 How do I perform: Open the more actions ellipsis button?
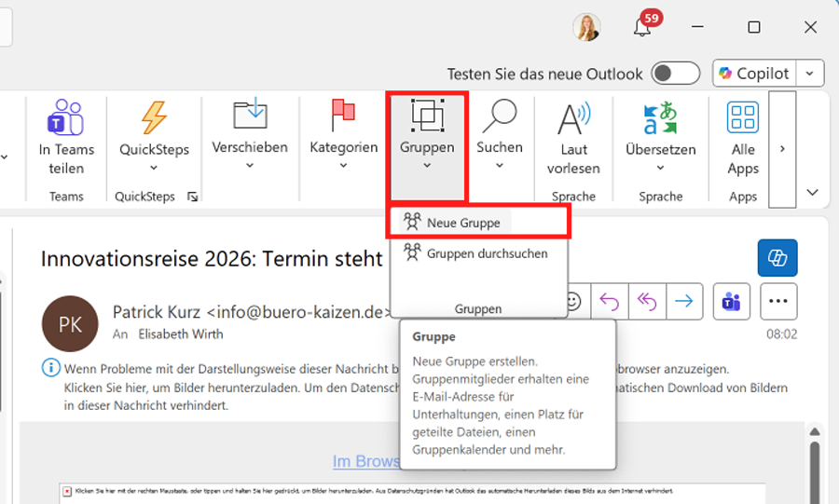click(x=778, y=302)
